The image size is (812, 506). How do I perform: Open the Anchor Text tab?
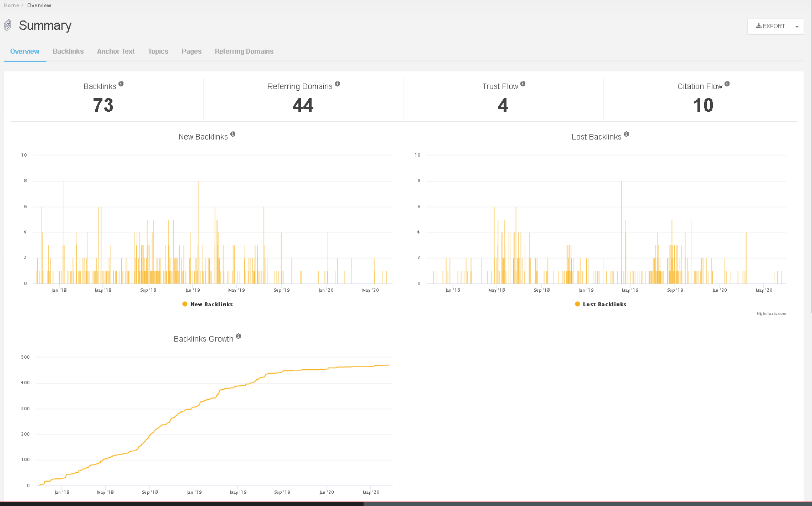click(x=116, y=51)
